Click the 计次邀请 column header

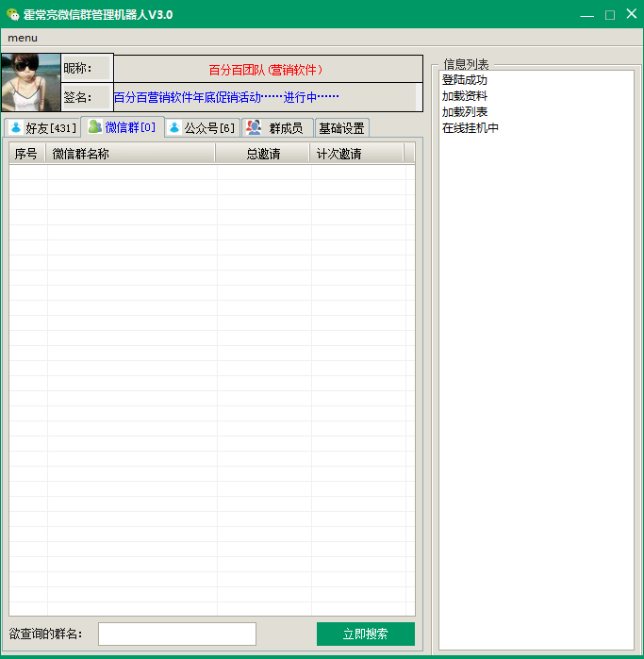(x=357, y=154)
